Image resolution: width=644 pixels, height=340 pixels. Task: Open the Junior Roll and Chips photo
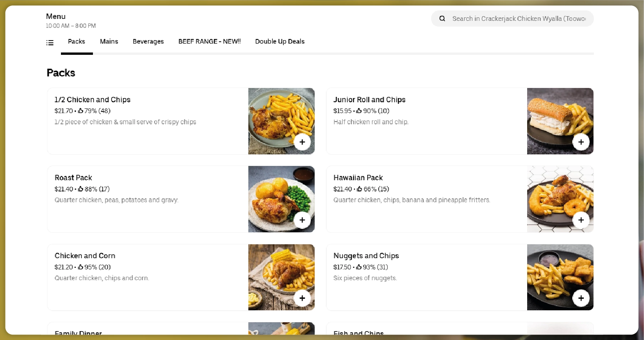(560, 121)
